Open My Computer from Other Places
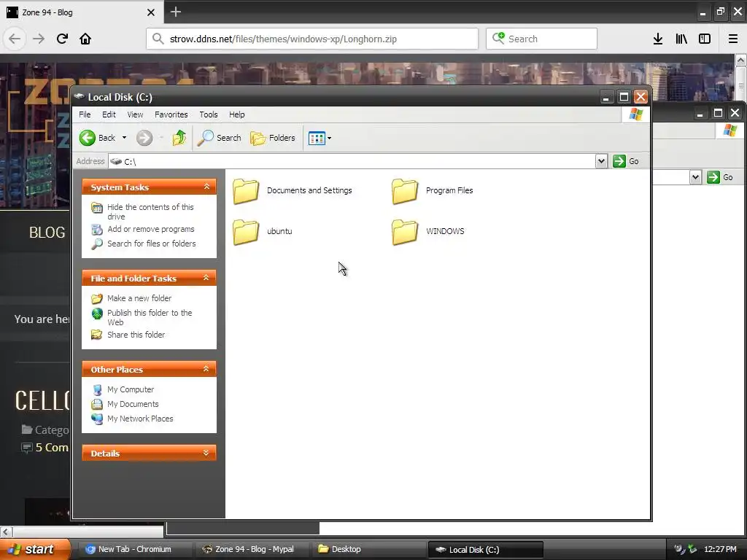 pyautogui.click(x=131, y=389)
